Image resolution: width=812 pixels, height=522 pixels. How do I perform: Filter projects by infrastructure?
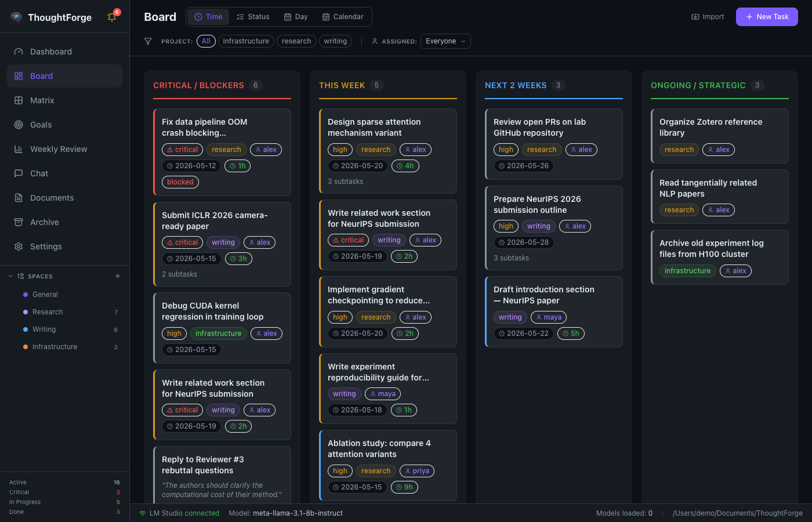pyautogui.click(x=246, y=41)
